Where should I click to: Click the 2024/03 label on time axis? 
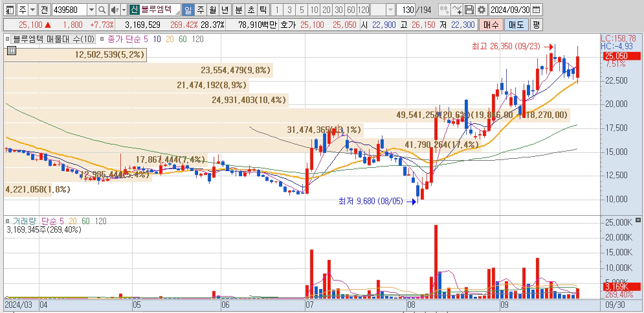[x=20, y=306]
